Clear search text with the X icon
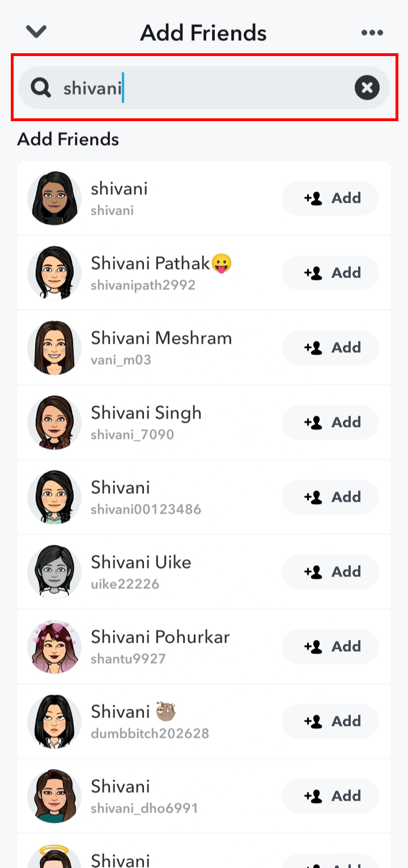408x868 pixels. point(367,88)
